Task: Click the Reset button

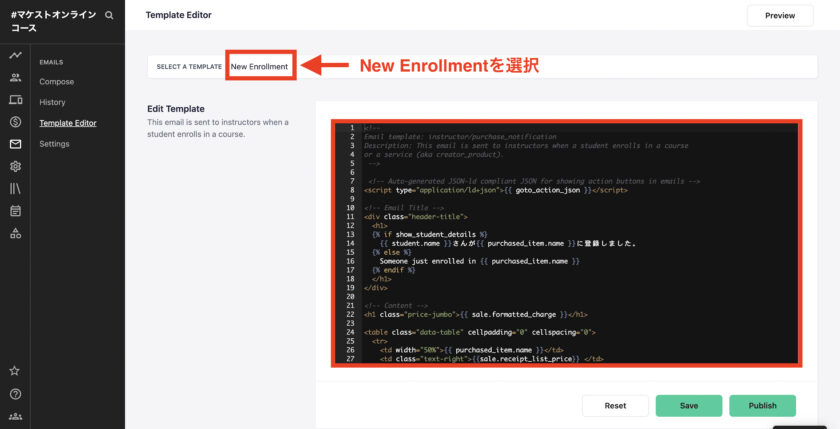Action: pyautogui.click(x=615, y=405)
